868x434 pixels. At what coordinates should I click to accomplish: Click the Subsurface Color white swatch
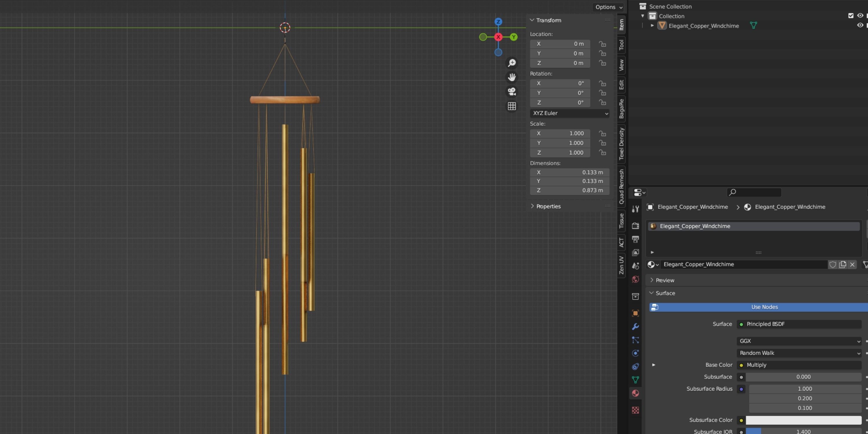pyautogui.click(x=803, y=420)
